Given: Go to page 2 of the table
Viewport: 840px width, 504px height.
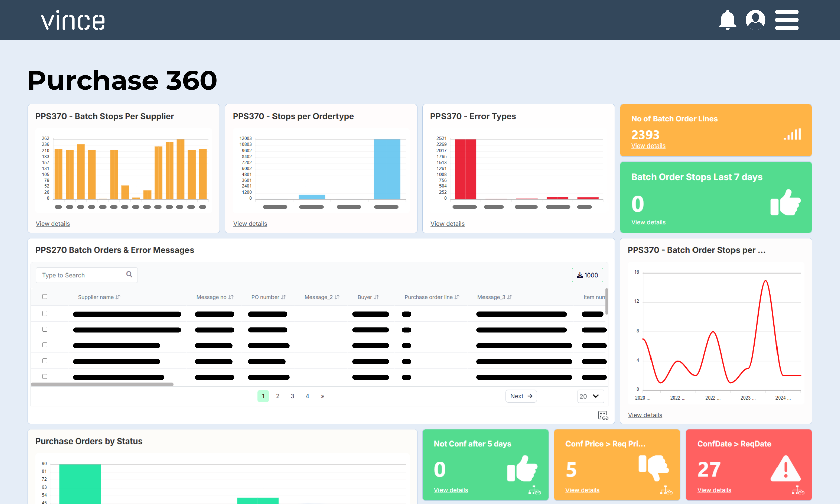Looking at the screenshot, I should (278, 396).
